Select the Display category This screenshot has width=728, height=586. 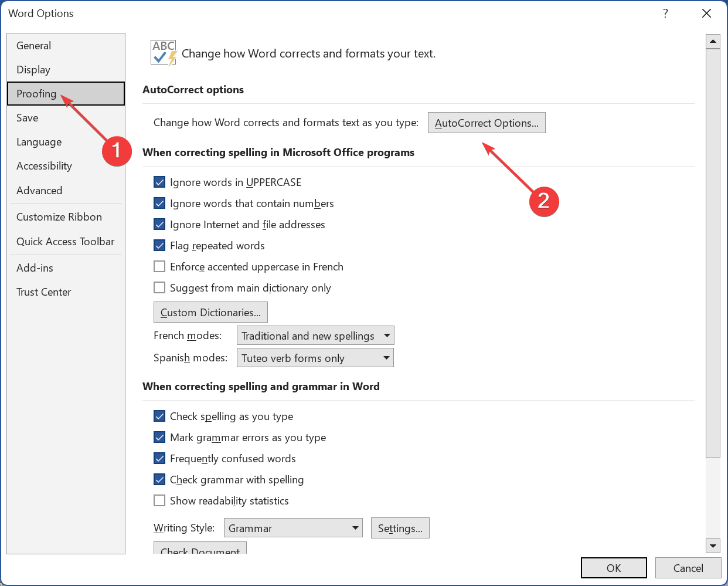[66, 70]
